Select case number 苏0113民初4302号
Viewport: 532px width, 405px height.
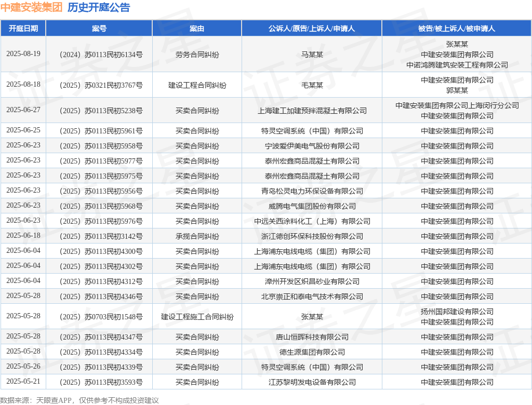(x=101, y=266)
